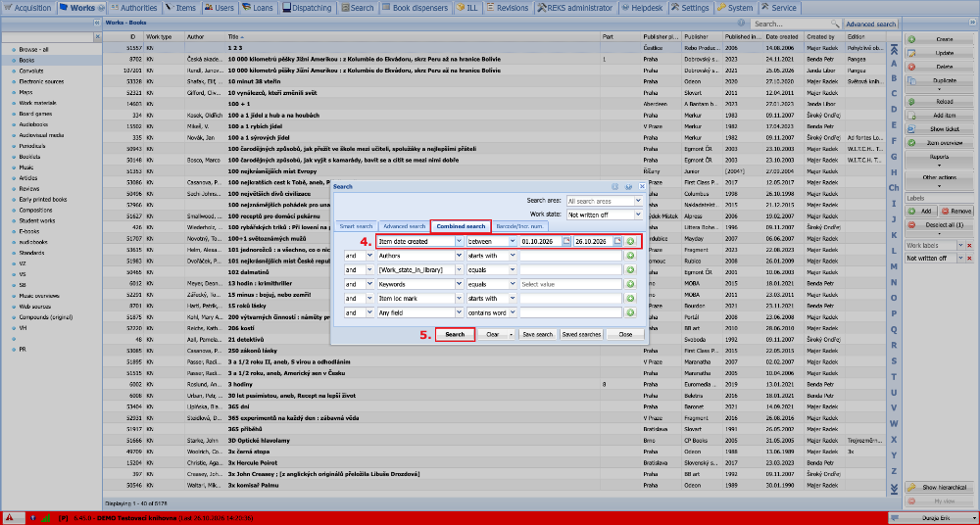Select the Combined search tab
The image size is (980, 525).
461,225
